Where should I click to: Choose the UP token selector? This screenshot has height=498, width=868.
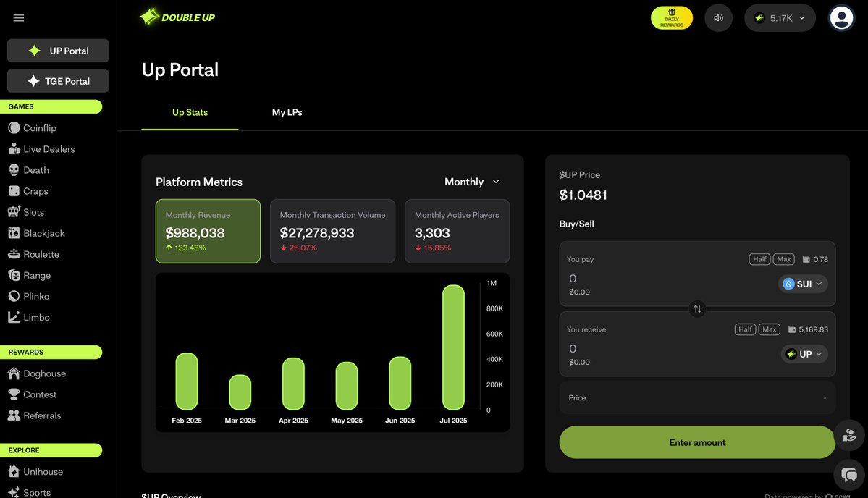pyautogui.click(x=804, y=354)
